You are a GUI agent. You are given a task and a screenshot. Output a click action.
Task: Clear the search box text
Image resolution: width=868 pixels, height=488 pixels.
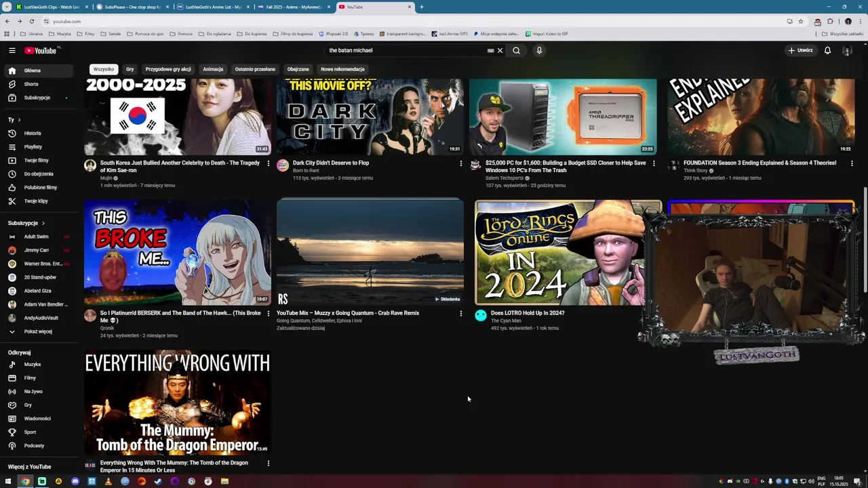coord(500,50)
